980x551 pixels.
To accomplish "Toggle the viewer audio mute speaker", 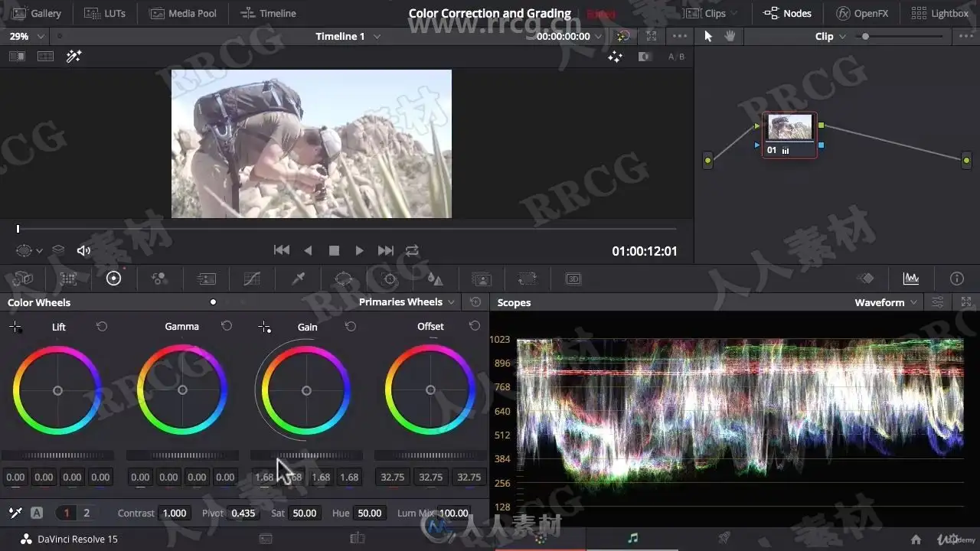I will [83, 250].
